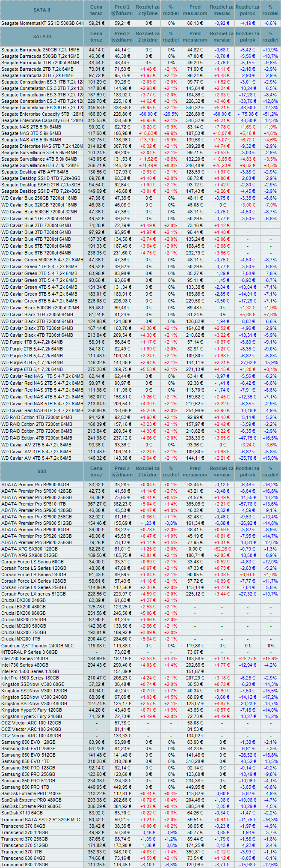Image resolution: width=281 pixels, height=868 pixels.
Task: Click the +7,8% value for WD Caviar Black 1TB
Action: pyautogui.click(x=270, y=314)
